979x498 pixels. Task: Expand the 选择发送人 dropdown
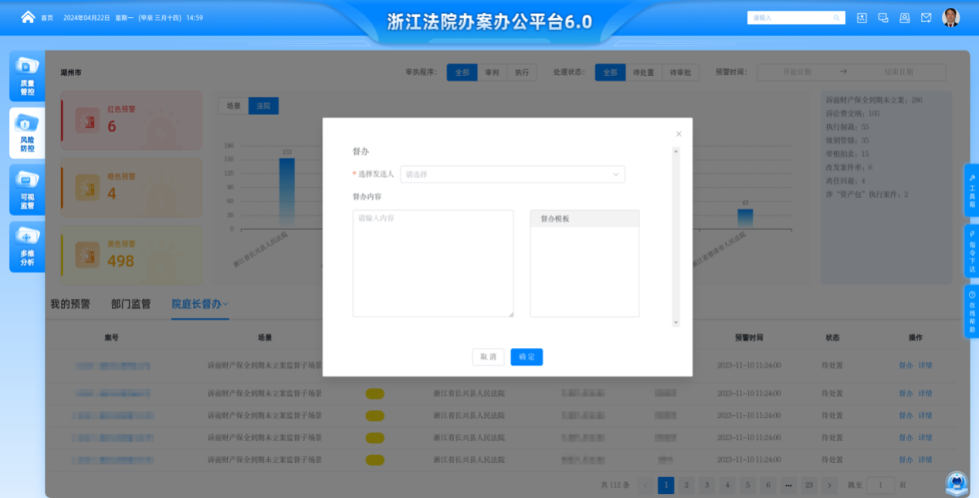coord(512,174)
